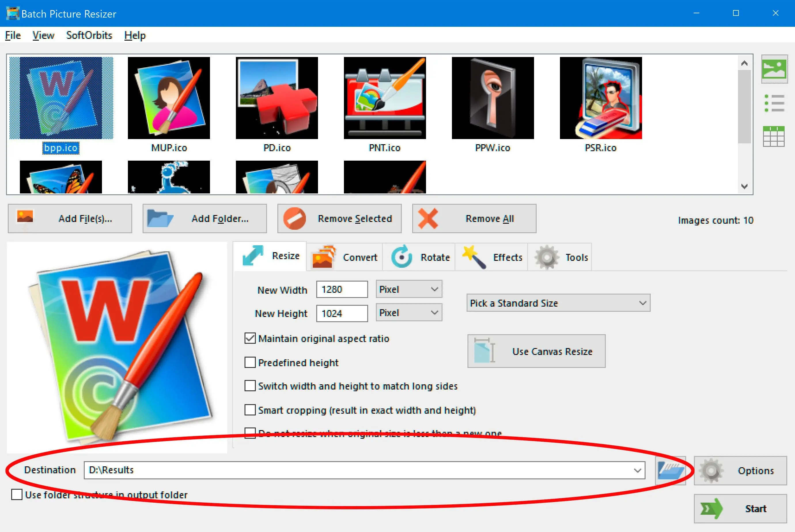Screen dimensions: 795x532
Task: Click the Effects tab icon
Action: tap(475, 256)
